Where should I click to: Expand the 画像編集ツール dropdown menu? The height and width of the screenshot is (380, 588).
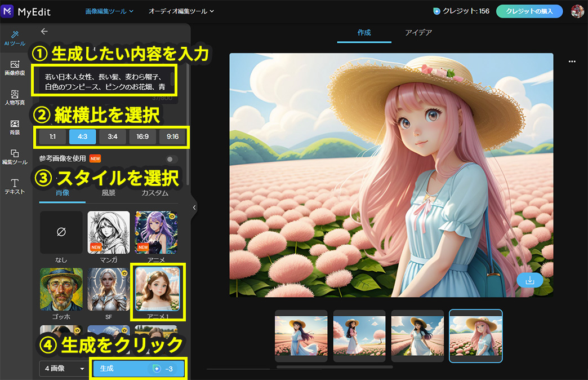coord(109,11)
